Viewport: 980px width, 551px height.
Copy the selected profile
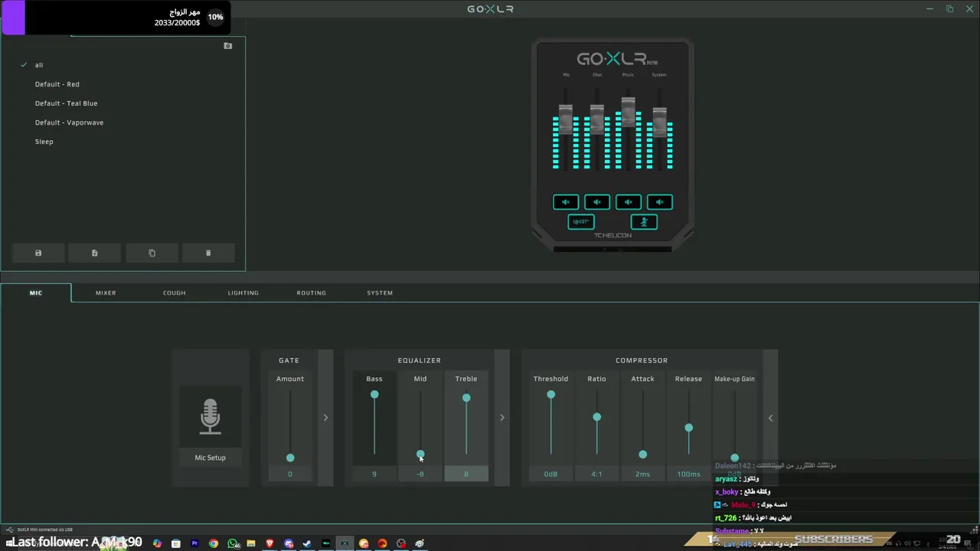point(152,253)
